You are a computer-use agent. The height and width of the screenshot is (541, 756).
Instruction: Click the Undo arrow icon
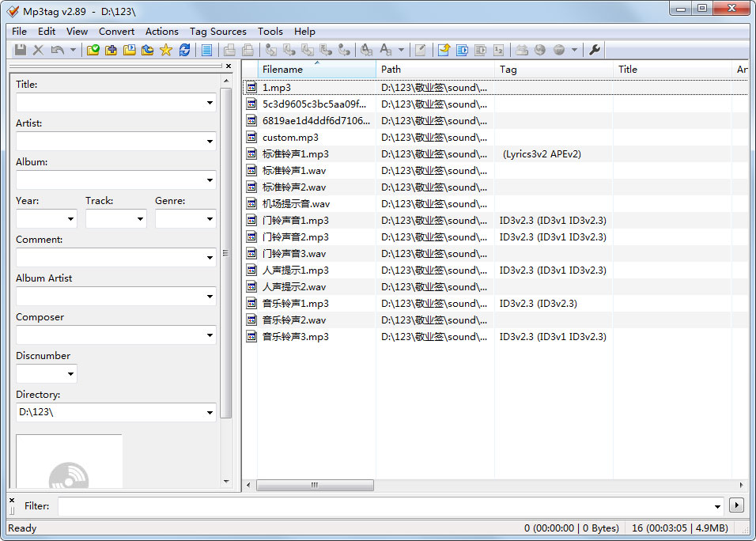(x=58, y=50)
